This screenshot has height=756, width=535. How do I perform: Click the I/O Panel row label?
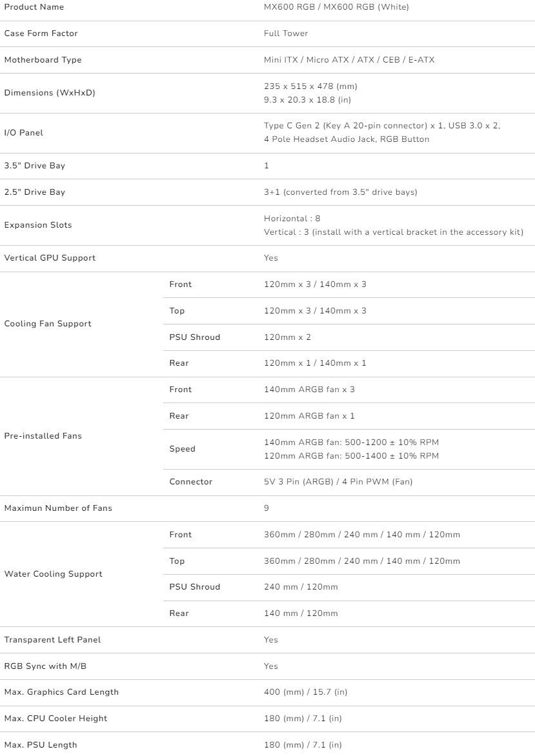[x=24, y=133]
